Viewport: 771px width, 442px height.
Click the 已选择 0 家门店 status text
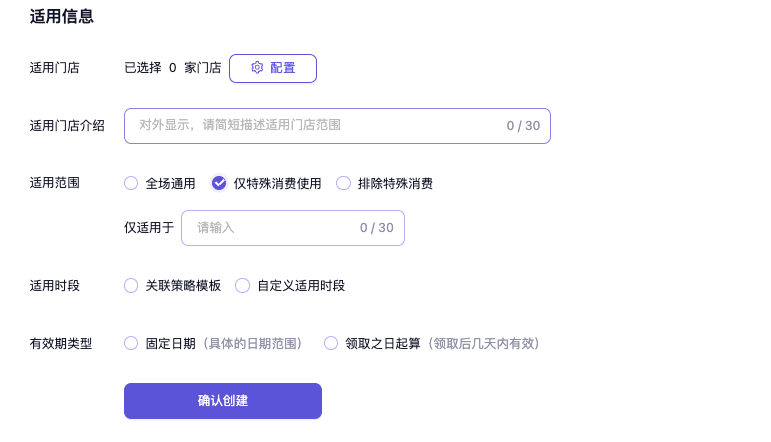(x=172, y=68)
